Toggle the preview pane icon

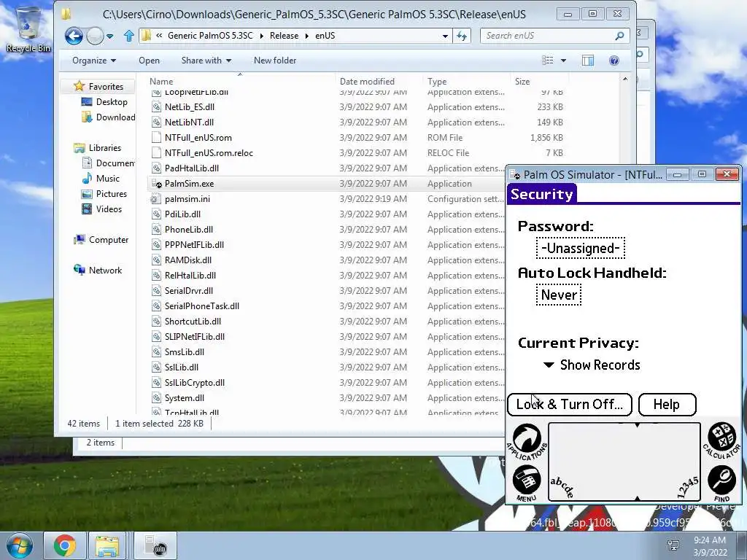588,61
